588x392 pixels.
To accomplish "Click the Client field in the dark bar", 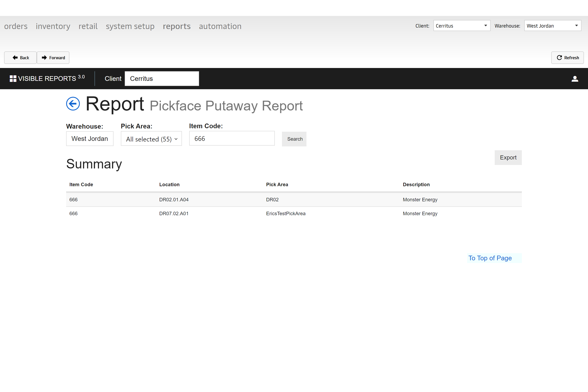I will tap(162, 78).
